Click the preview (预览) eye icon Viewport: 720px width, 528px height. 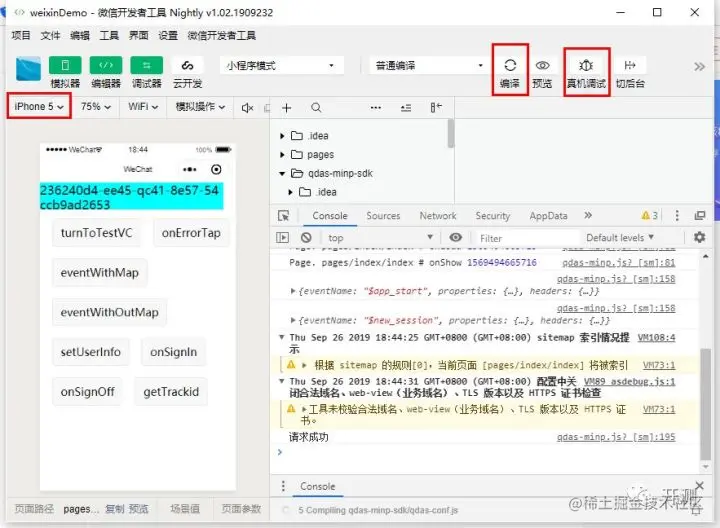[542, 65]
